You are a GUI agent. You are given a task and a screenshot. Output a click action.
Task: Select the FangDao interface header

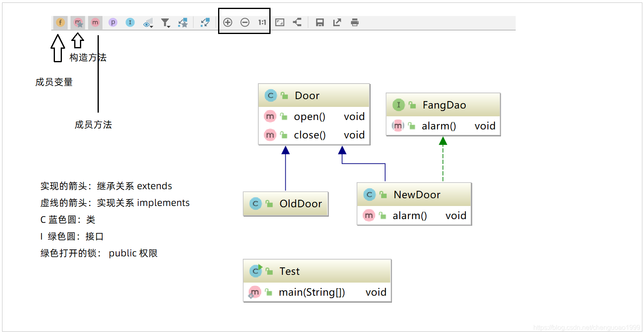tap(443, 105)
